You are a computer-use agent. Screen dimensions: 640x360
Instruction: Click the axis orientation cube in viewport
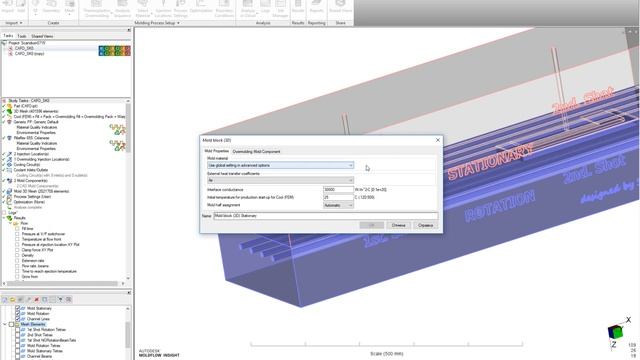(x=615, y=332)
